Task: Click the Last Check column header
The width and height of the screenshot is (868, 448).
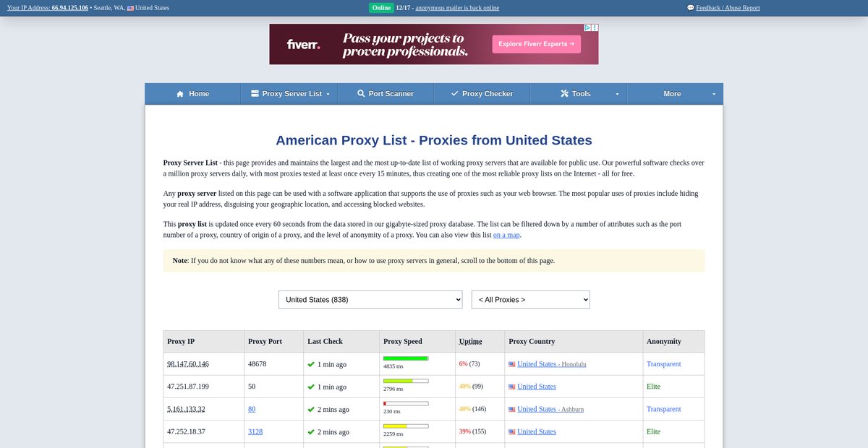Action: [x=325, y=341]
